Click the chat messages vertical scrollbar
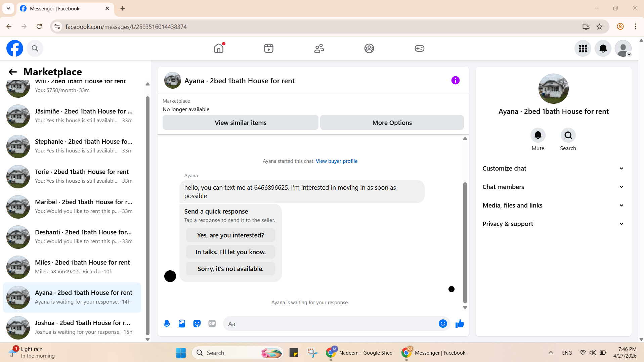 tap(465, 242)
